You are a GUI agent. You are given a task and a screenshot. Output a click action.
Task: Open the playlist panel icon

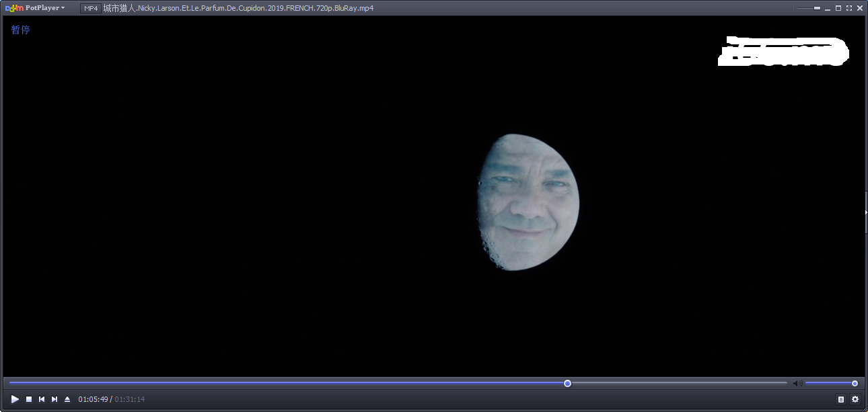[841, 399]
